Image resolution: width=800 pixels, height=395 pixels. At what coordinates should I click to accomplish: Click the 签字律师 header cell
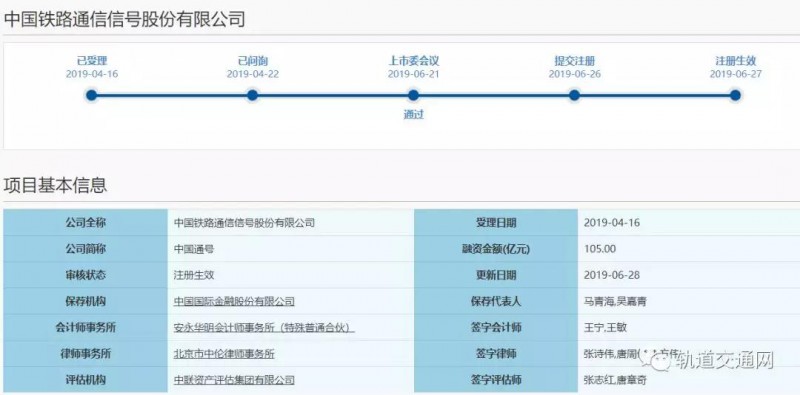coord(496,354)
